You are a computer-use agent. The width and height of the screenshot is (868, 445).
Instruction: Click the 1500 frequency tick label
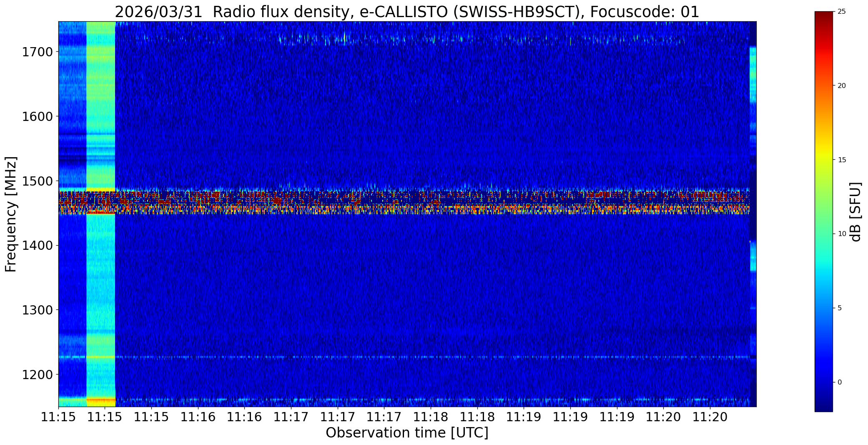38,181
